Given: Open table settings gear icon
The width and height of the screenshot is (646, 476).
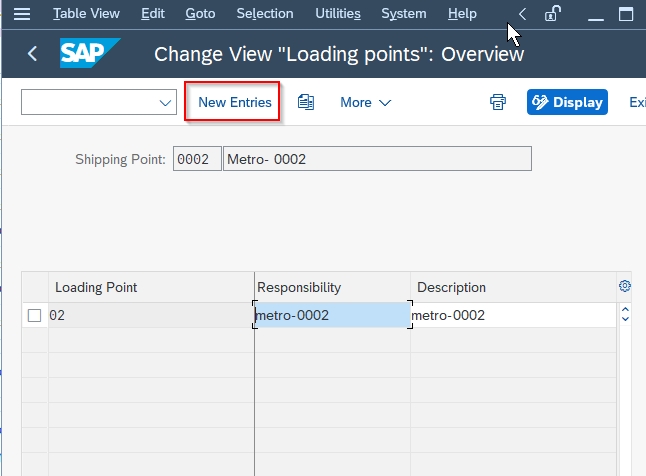Looking at the screenshot, I should pyautogui.click(x=625, y=286).
